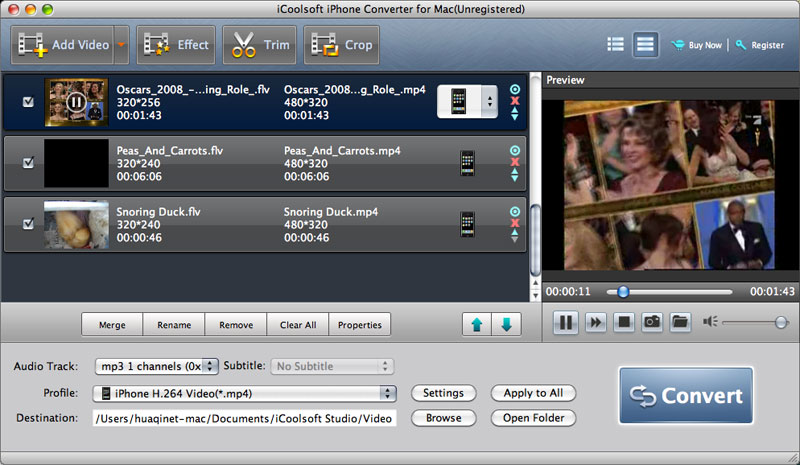Select the Trim scissors tool
This screenshot has width=800, height=465.
[260, 44]
